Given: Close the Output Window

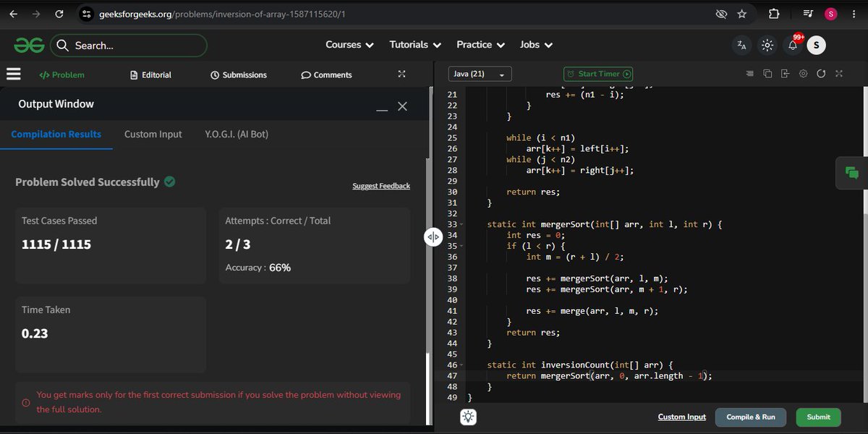Looking at the screenshot, I should [403, 106].
